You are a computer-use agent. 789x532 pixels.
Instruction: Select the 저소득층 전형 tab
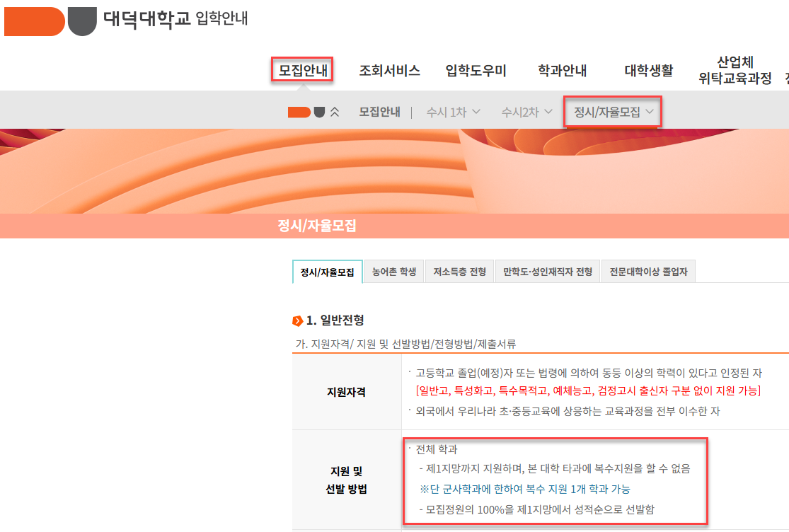pyautogui.click(x=459, y=271)
